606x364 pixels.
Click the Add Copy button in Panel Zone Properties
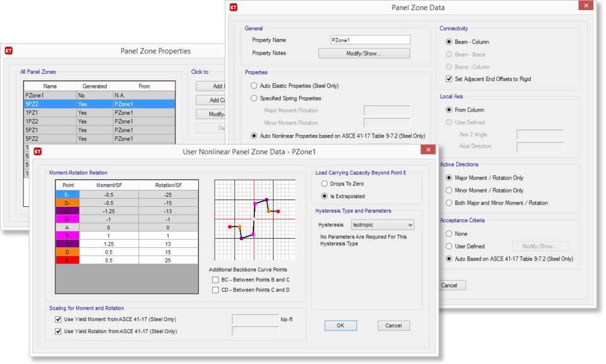(211, 100)
